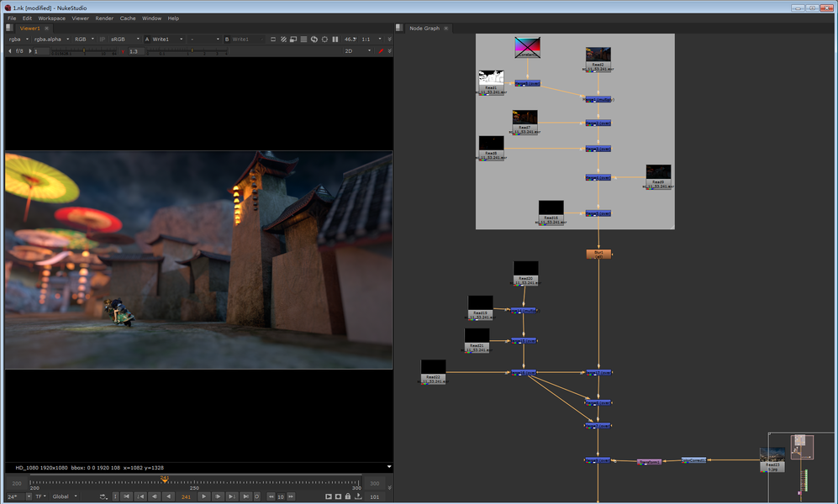Select the Blur1 node

click(598, 255)
